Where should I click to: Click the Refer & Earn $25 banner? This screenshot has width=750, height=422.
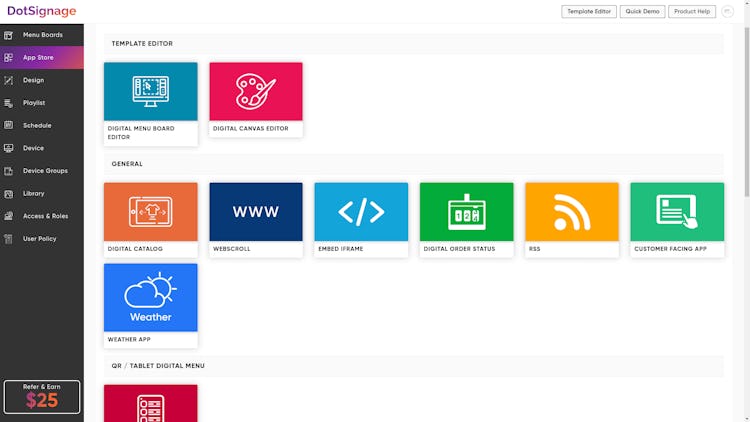(42, 397)
